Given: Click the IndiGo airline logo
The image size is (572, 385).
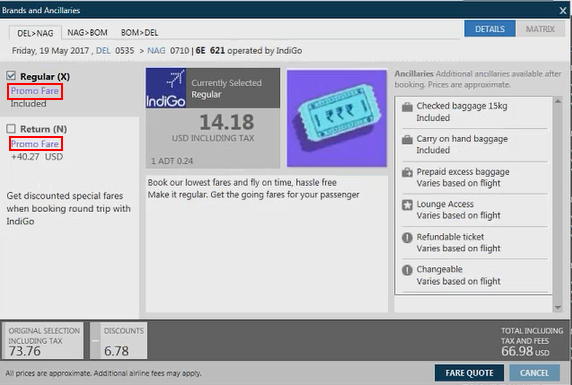Looking at the screenshot, I should click(166, 88).
